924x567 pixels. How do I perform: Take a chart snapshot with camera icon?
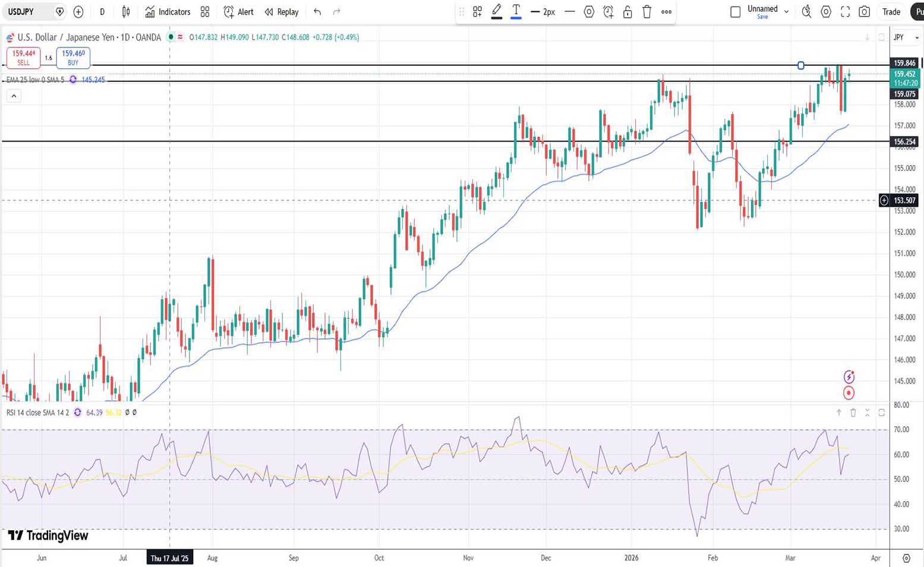point(865,12)
